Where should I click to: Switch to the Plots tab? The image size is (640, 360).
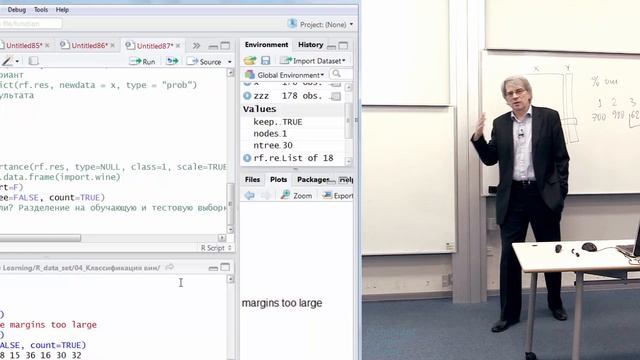(x=278, y=180)
